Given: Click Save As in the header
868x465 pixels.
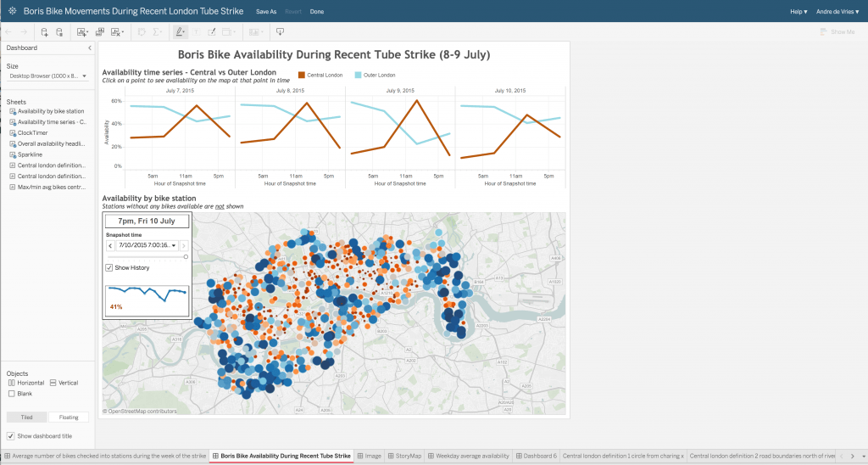Looking at the screenshot, I should coord(266,12).
